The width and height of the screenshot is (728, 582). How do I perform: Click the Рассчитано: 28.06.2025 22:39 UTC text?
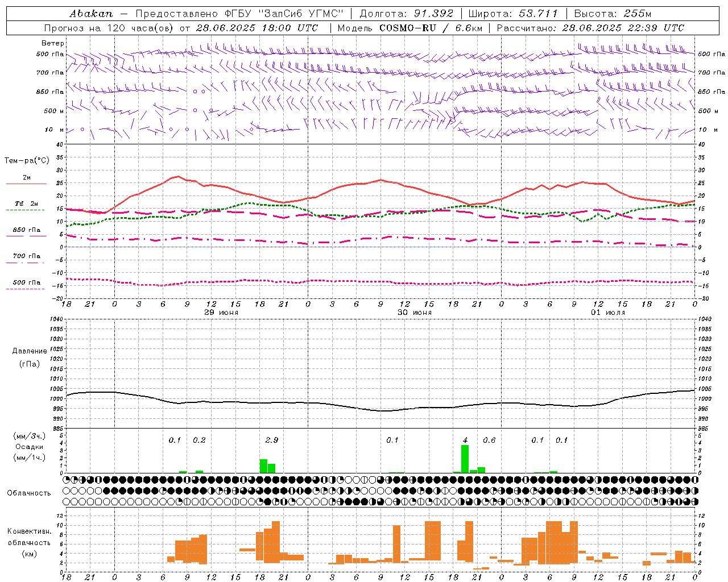[x=590, y=28]
